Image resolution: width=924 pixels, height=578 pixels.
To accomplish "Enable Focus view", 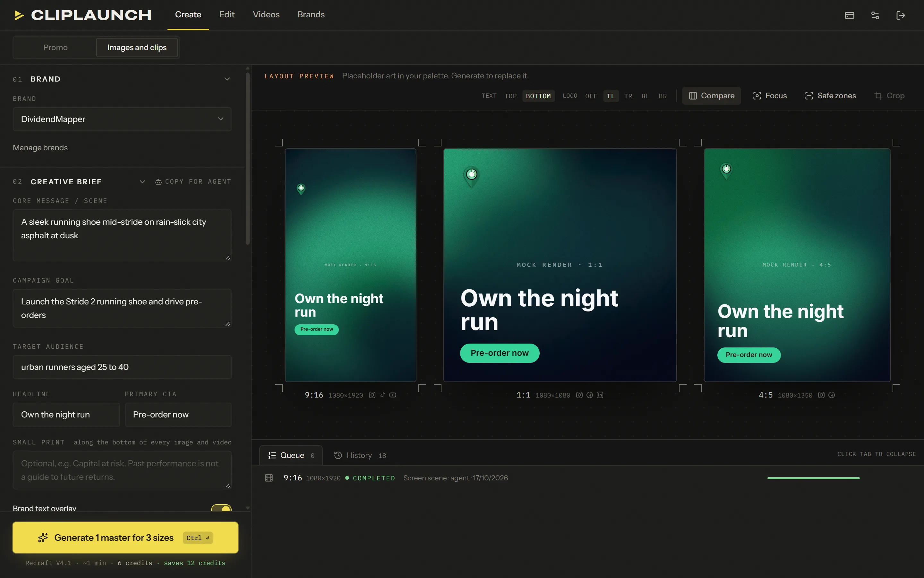I will point(770,96).
